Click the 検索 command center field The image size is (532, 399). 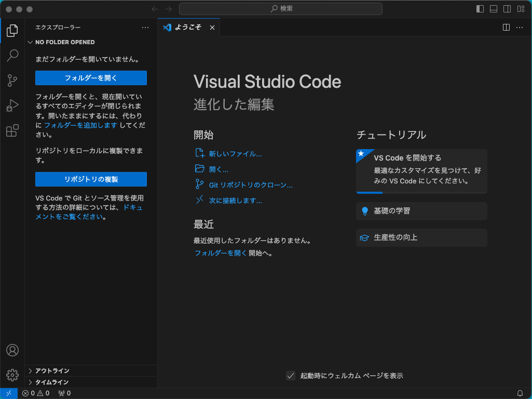(281, 9)
